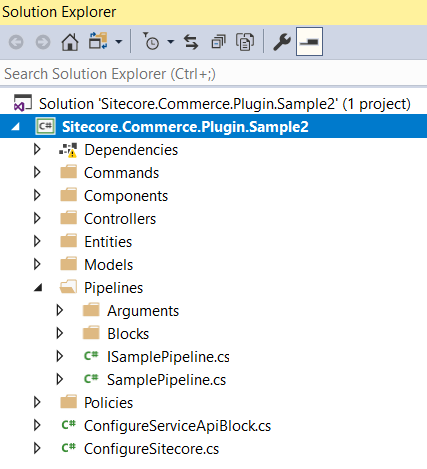
Task: Expand the ConfigureSitecore.cs file node
Action: click(x=37, y=448)
